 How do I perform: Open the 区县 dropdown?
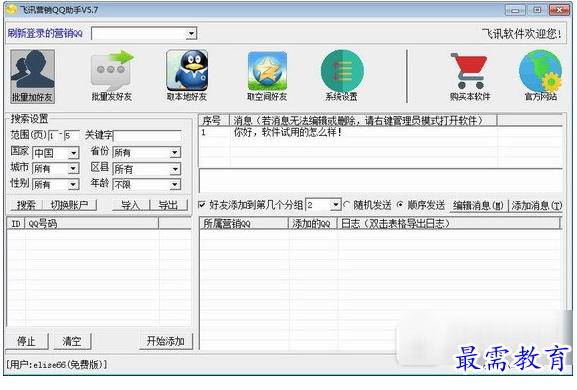(175, 169)
